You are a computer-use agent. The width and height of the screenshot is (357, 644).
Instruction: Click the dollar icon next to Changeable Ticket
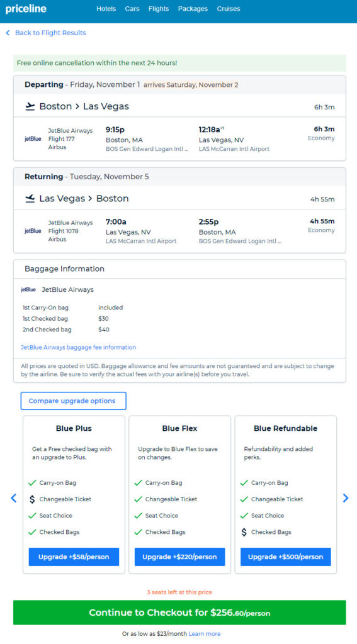click(32, 499)
